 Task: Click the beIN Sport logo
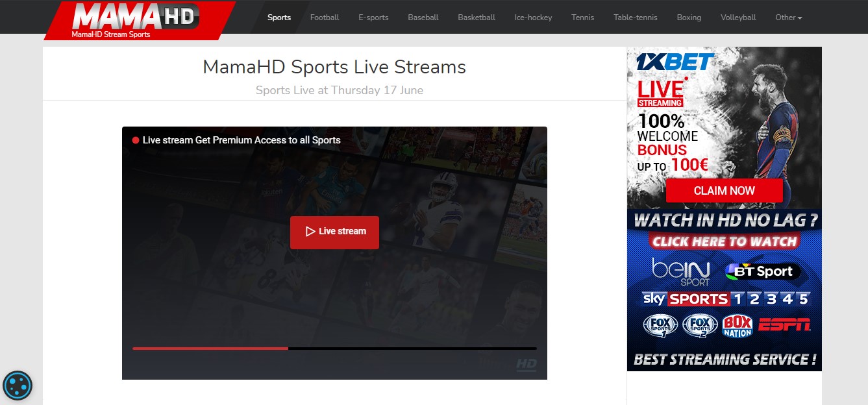(x=681, y=272)
